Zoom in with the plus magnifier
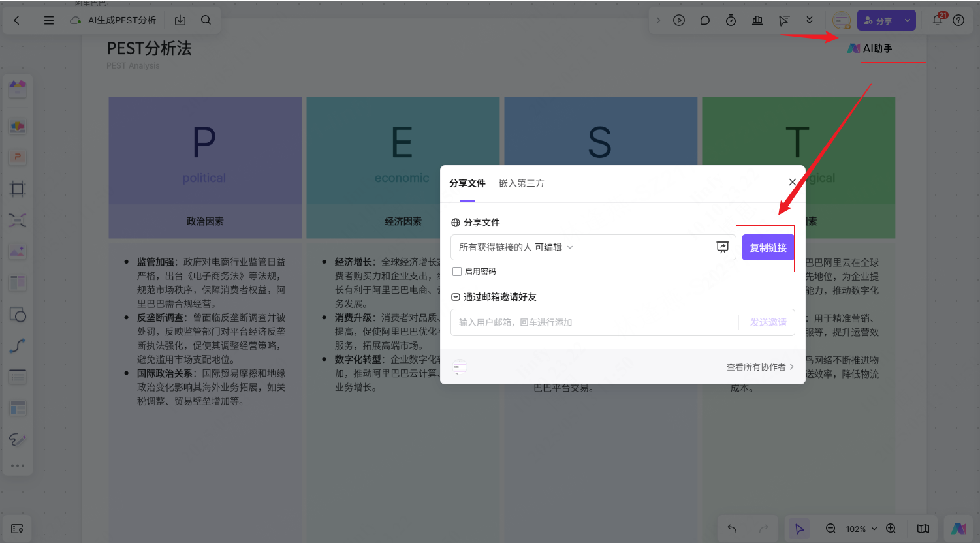 click(x=891, y=529)
